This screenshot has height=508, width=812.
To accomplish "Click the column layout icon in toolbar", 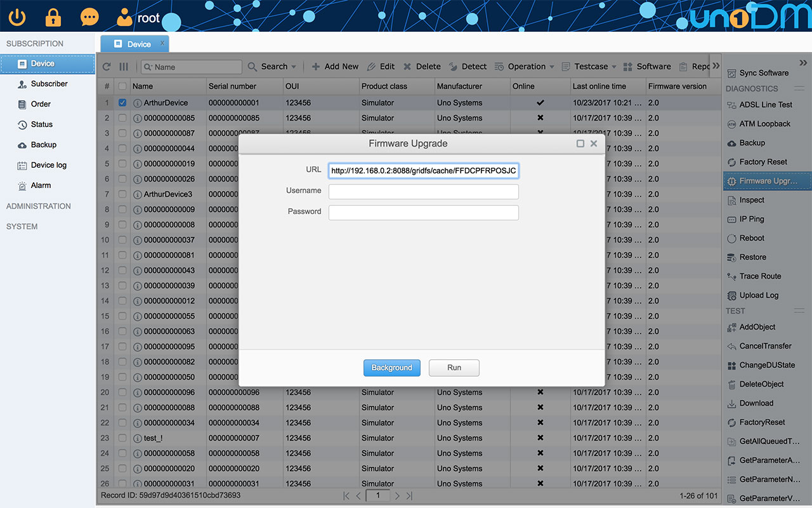I will 124,67.
